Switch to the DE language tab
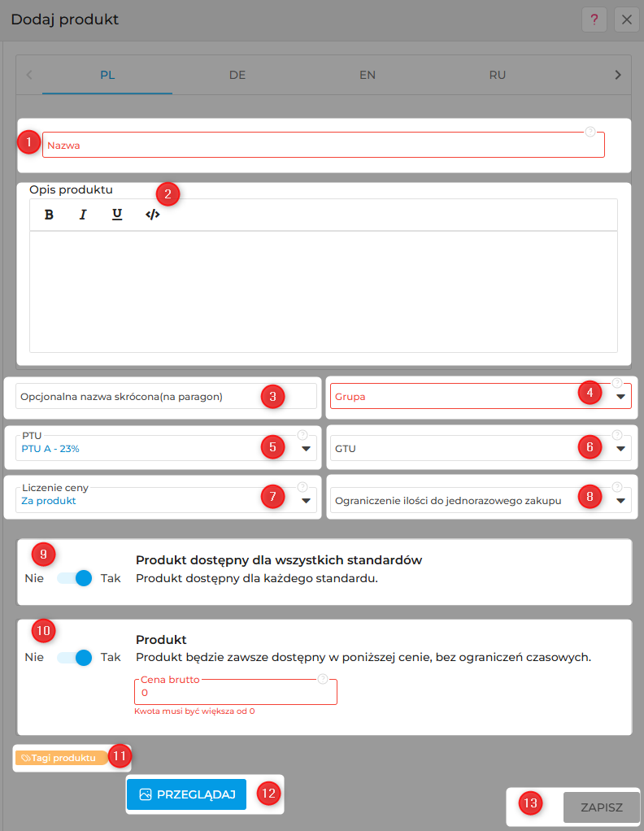Image resolution: width=644 pixels, height=831 pixels. click(237, 75)
